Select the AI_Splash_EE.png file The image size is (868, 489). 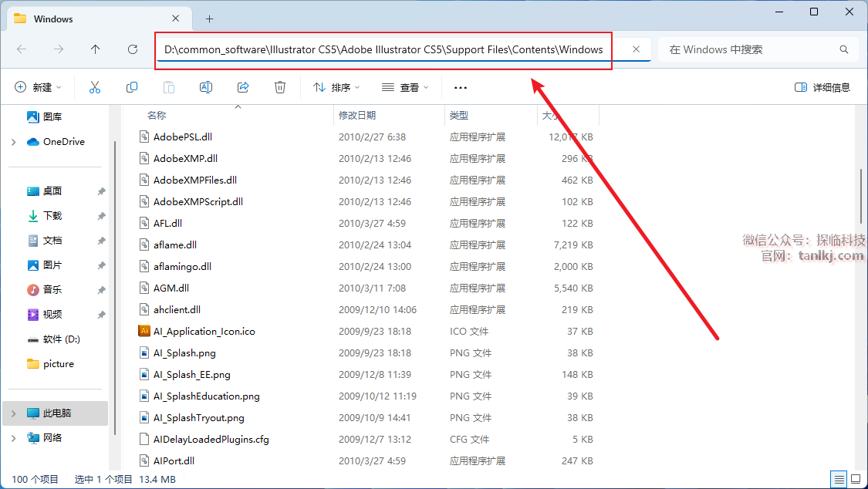pyautogui.click(x=191, y=375)
